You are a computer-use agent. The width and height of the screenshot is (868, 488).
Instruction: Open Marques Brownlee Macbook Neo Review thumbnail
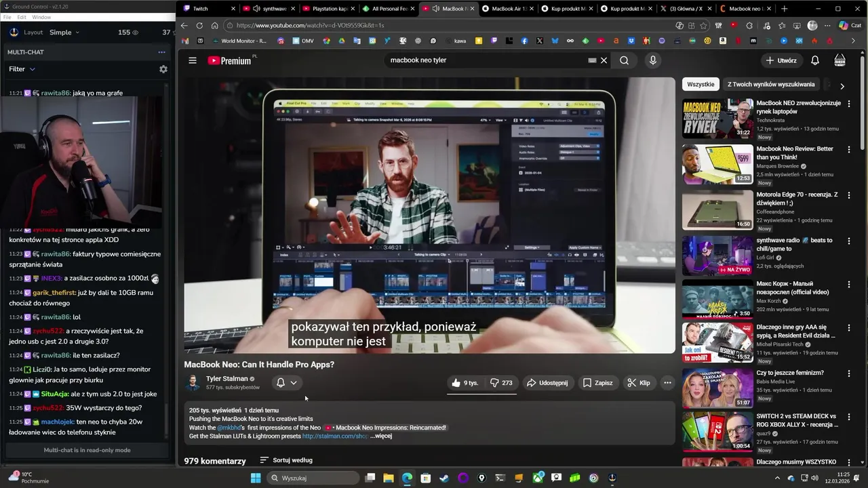717,164
